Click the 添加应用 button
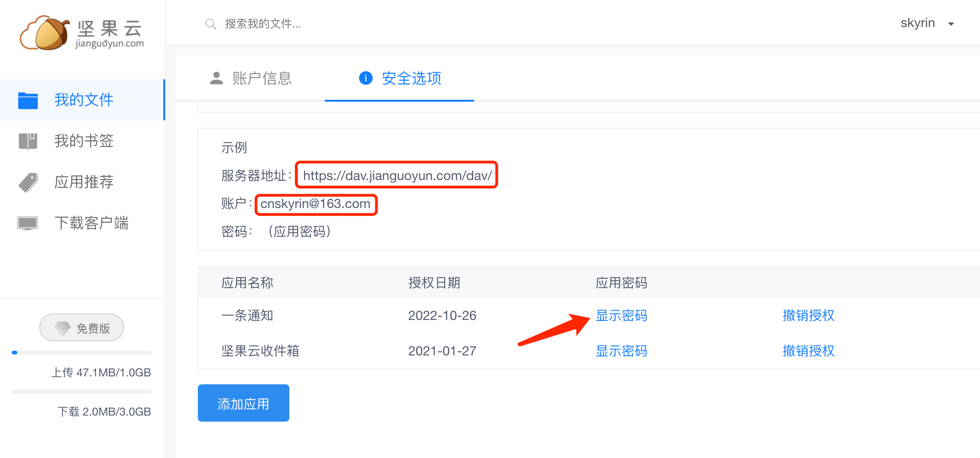The height and width of the screenshot is (458, 980). 243,403
